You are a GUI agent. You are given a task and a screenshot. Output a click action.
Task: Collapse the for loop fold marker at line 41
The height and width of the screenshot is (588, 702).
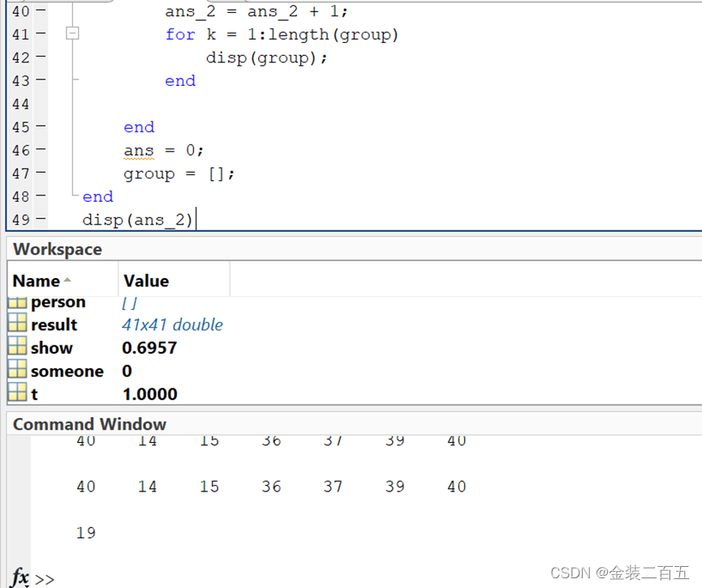click(72, 33)
